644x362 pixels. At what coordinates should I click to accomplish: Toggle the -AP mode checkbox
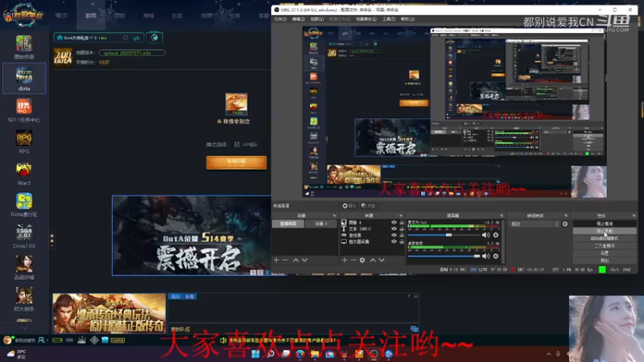tap(237, 145)
